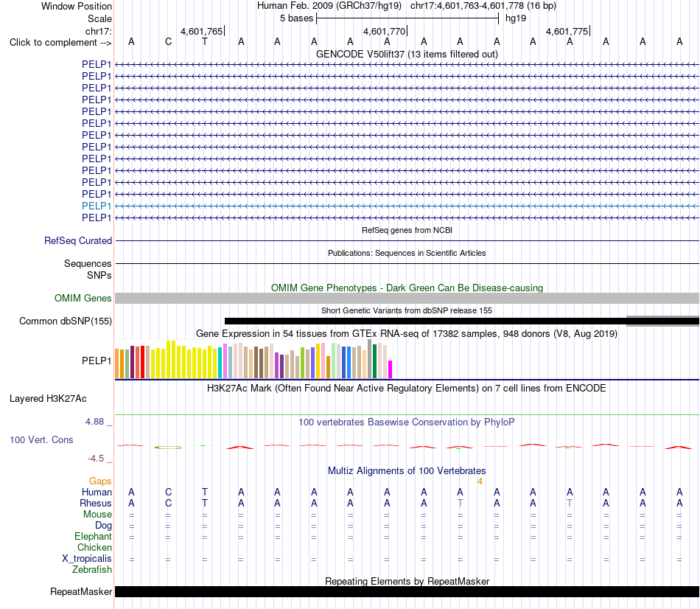Click the 4,601,775 position label

[x=567, y=31]
